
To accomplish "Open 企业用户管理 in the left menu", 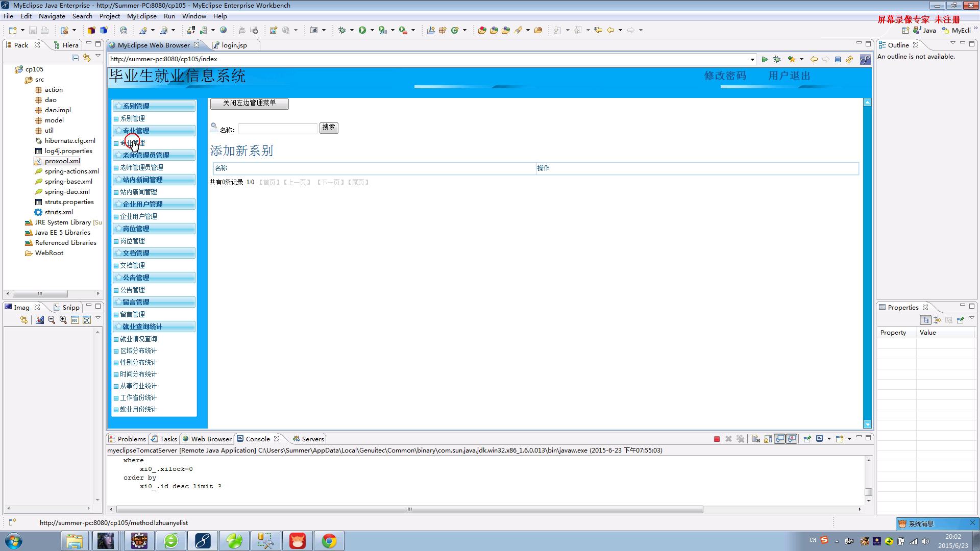I will [138, 216].
